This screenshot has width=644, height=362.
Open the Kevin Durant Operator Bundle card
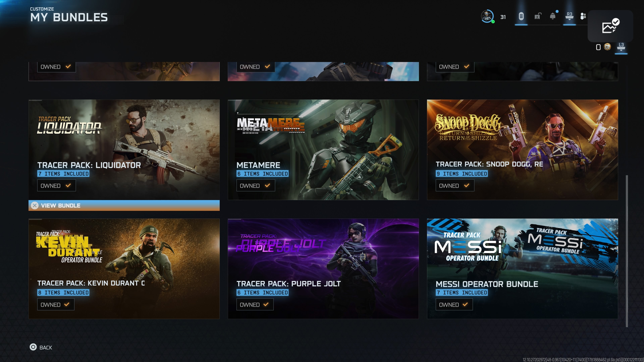pyautogui.click(x=124, y=268)
